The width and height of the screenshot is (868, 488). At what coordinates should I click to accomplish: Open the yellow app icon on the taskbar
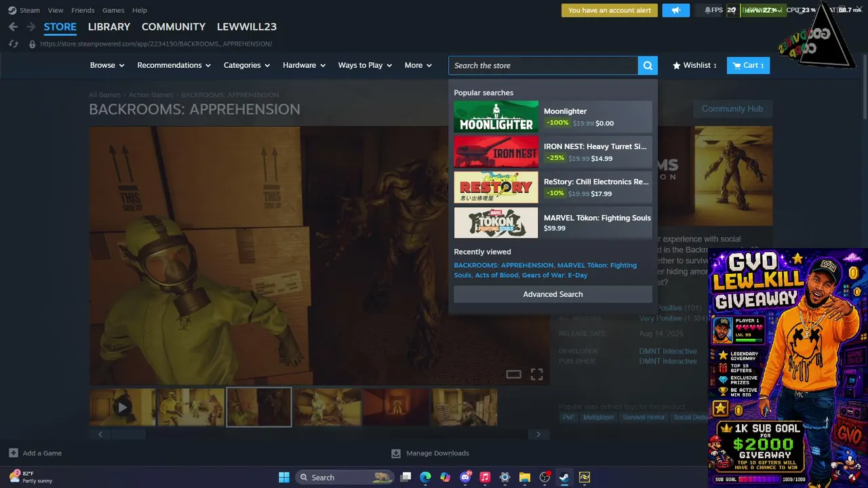tap(584, 477)
